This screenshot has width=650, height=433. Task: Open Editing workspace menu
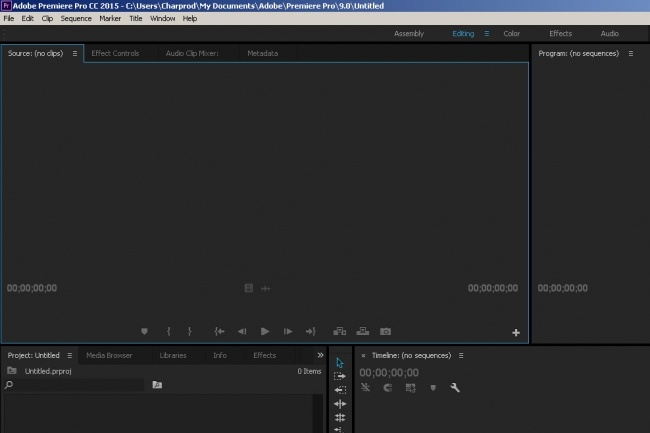click(x=487, y=34)
